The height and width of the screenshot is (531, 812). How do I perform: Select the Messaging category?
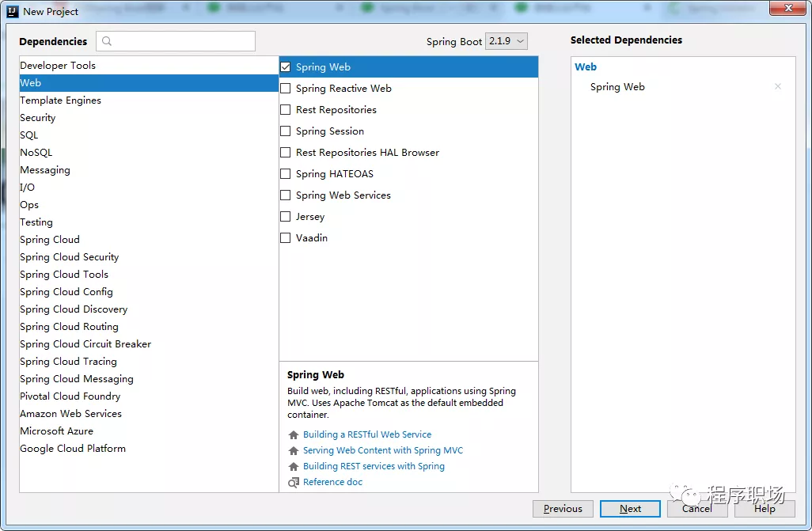[x=149, y=170]
